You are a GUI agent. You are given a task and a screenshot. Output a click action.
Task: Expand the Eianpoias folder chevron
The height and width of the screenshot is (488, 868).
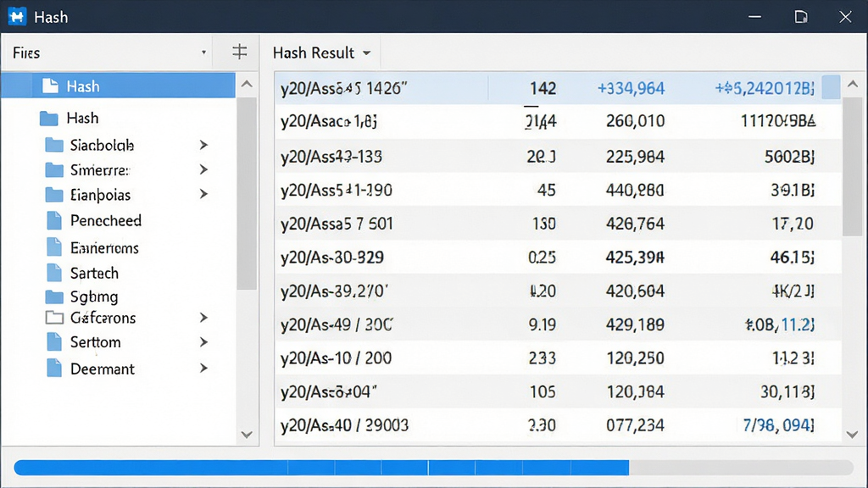point(203,194)
